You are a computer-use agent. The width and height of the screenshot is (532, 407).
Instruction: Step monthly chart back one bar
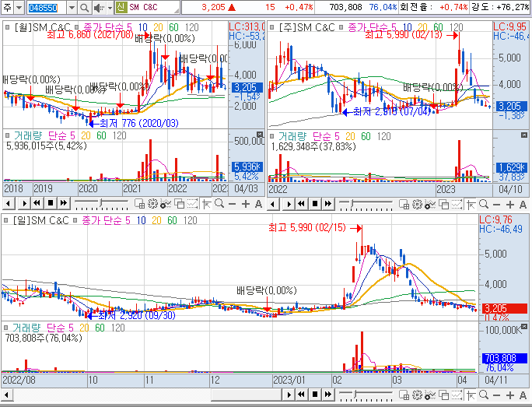(x=9, y=204)
